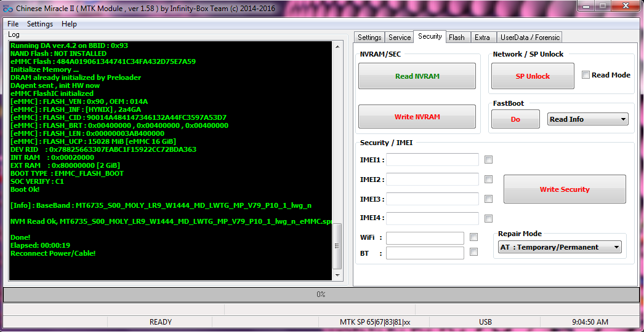Click the BT address input field
The width and height of the screenshot is (644, 332).
click(x=425, y=253)
